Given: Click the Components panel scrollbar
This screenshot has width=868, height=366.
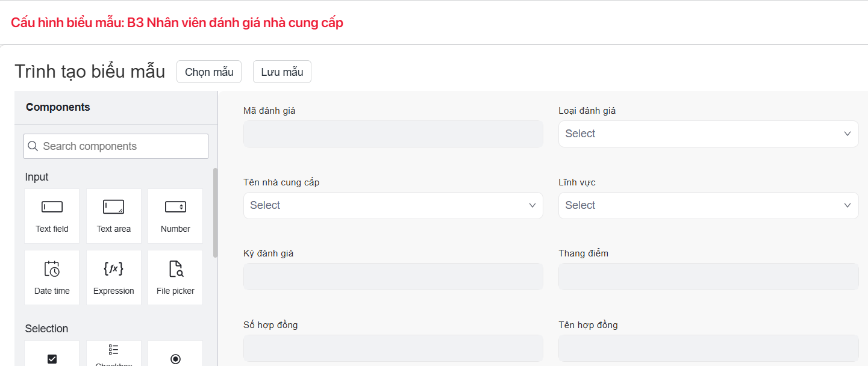Looking at the screenshot, I should 215,212.
